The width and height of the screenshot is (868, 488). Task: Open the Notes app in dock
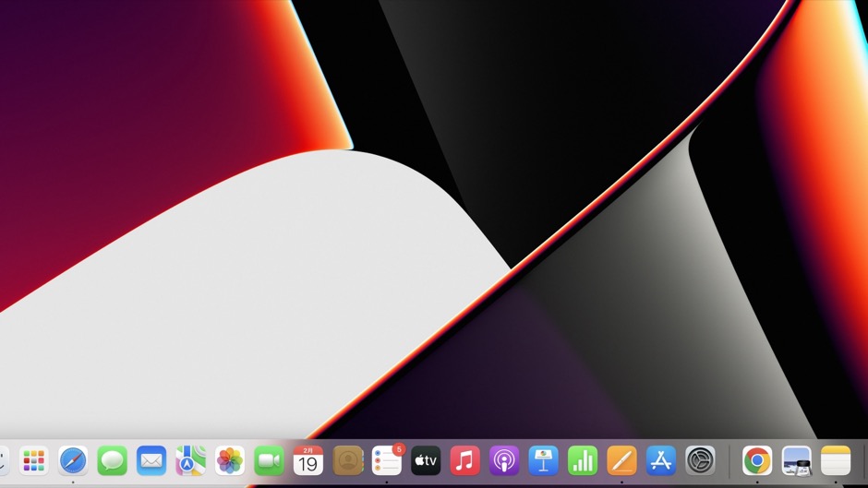[x=836, y=459]
